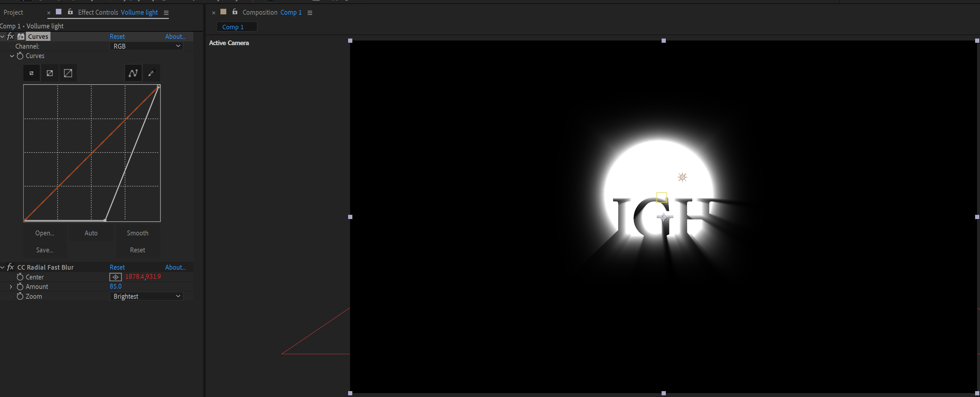Open the Zoom dropdown set to Brightest
The image size is (980, 397).
click(146, 296)
